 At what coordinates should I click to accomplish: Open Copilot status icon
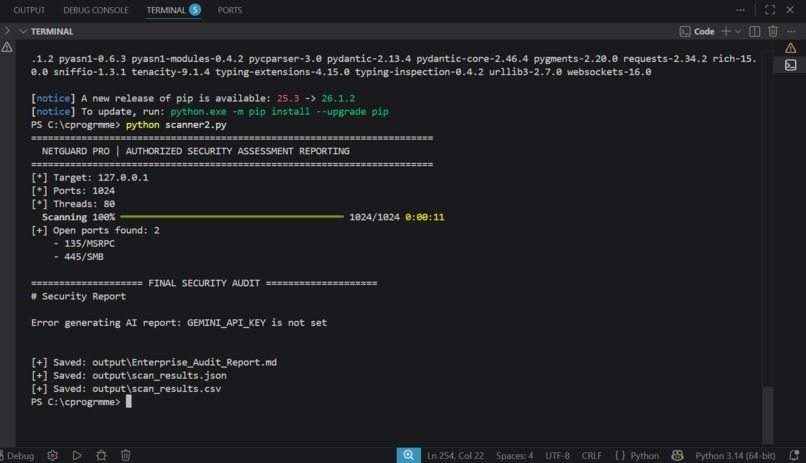[x=677, y=455]
